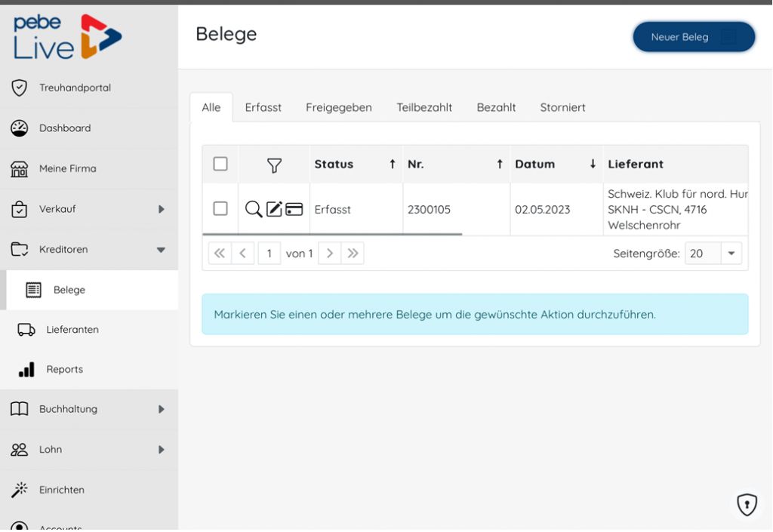Click supplier text SKNH - CSCN, 4716
Viewport: 773px width, 532px height.
point(658,209)
